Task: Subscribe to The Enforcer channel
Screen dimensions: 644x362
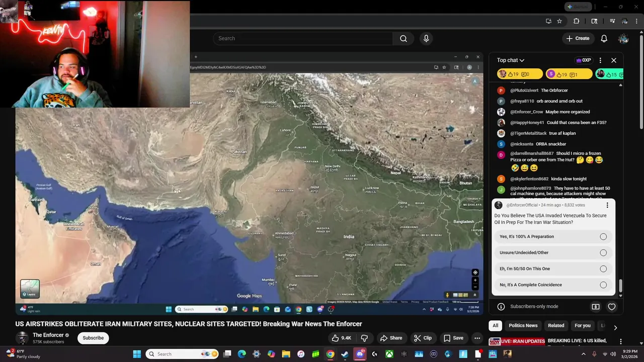Action: click(x=93, y=338)
